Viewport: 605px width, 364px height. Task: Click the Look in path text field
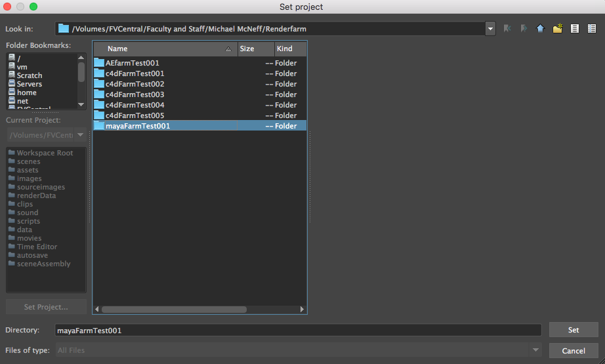coord(270,29)
